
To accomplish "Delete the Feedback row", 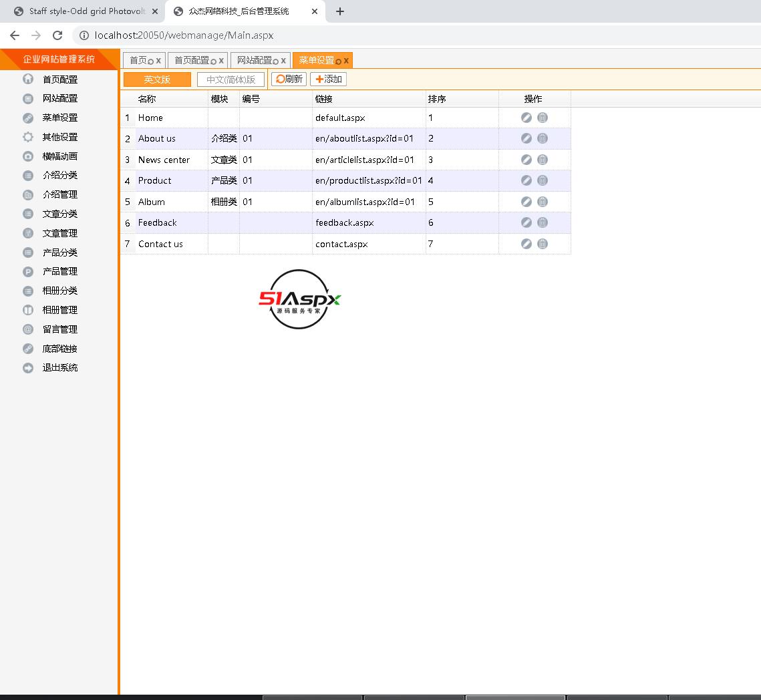I will click(543, 222).
